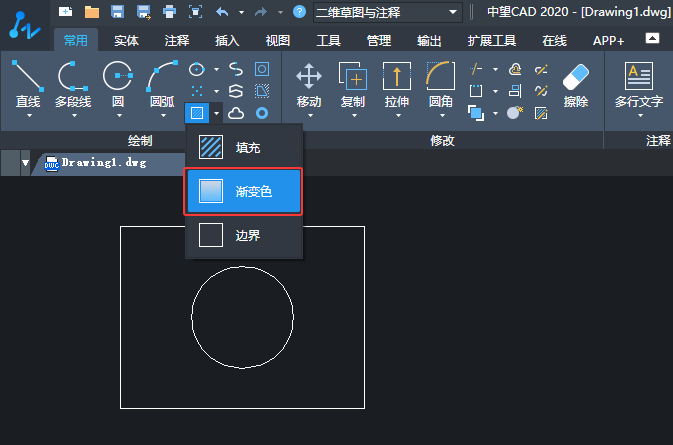Screen dimensions: 673x445
Task: Select the 圆 circle tool
Action: tap(118, 84)
